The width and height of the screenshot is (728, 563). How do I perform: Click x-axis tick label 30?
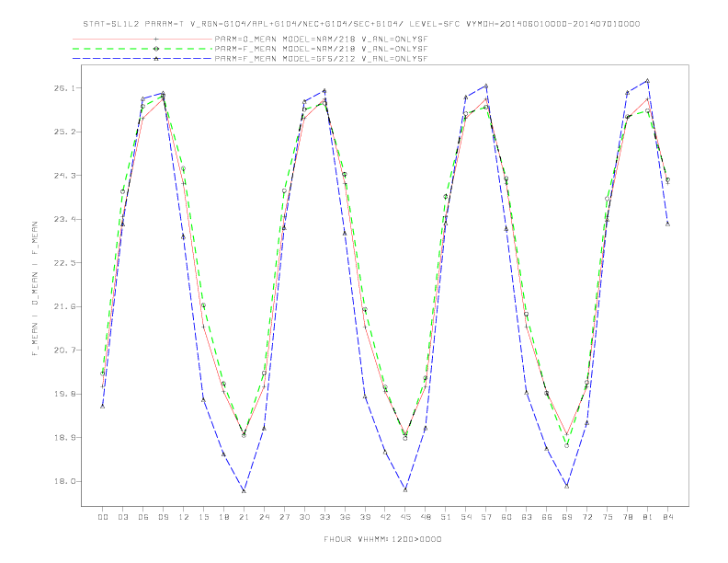pyautogui.click(x=304, y=517)
